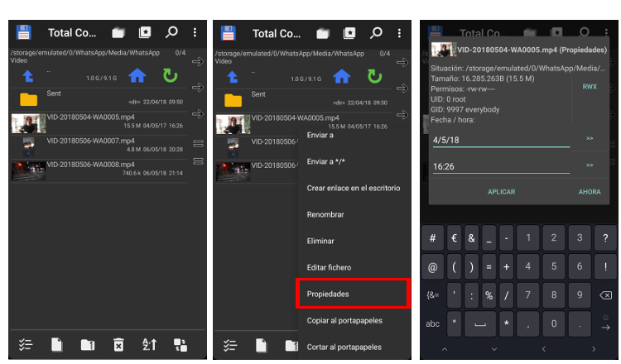621x364 pixels.
Task: Tap the >> button beside the time field
Action: pyautogui.click(x=590, y=165)
